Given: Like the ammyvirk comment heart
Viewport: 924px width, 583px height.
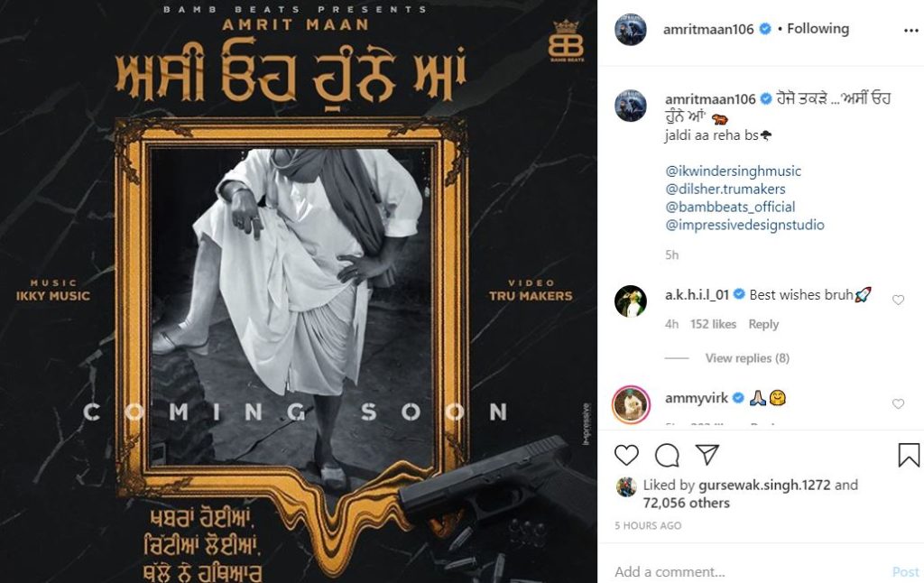Looking at the screenshot, I should coord(898,403).
